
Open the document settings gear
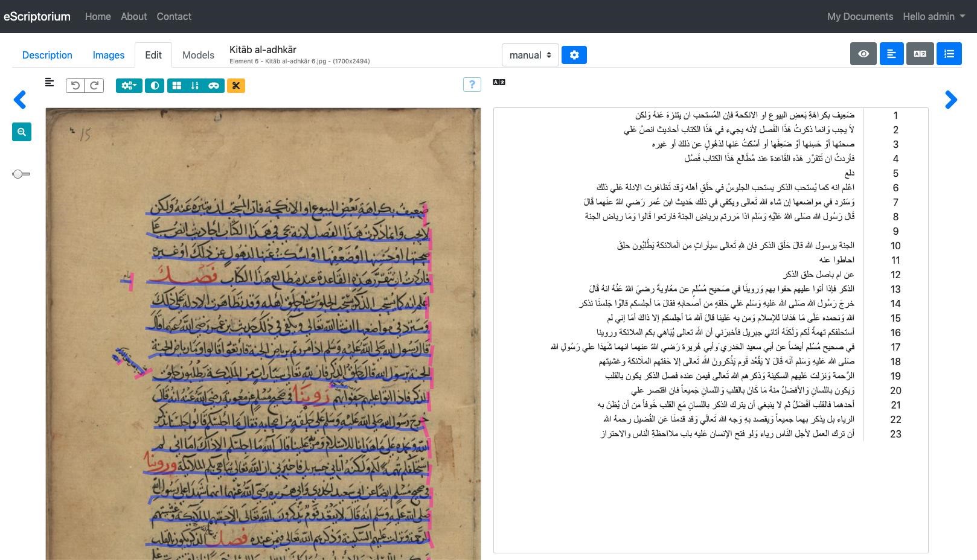[x=574, y=54]
